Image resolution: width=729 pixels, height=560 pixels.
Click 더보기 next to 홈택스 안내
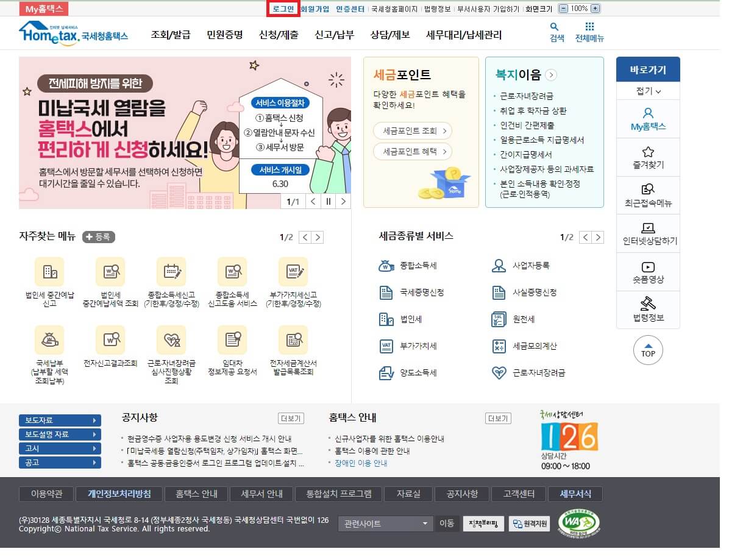pos(498,419)
